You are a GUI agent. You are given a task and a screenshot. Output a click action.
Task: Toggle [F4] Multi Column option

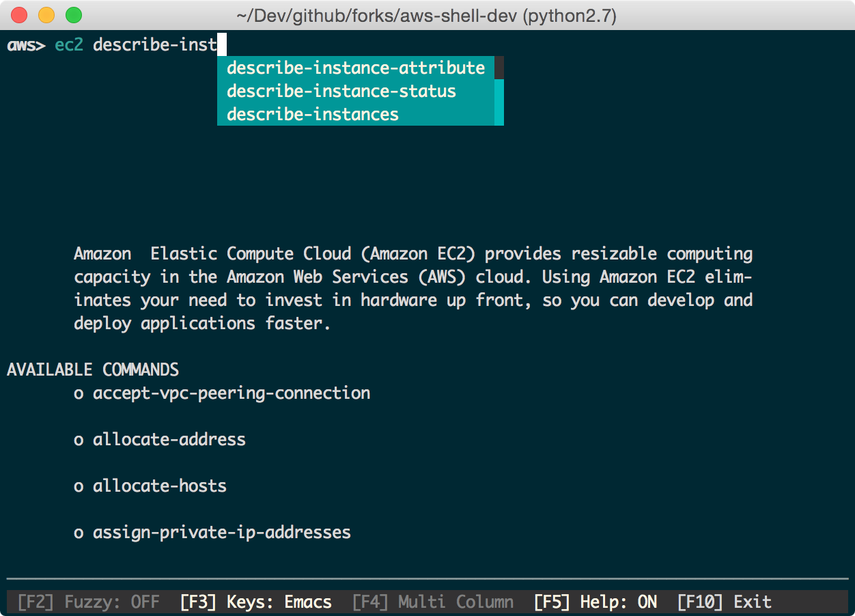point(433,602)
